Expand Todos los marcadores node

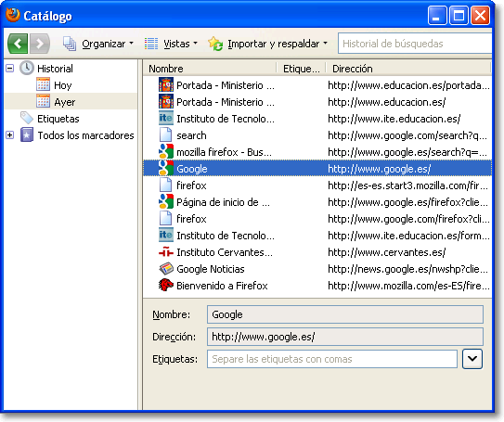[9, 135]
